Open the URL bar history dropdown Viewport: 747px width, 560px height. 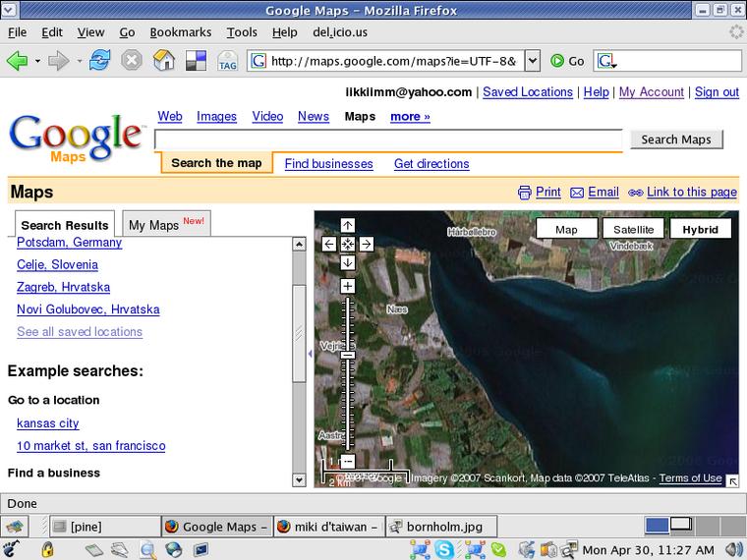(x=532, y=61)
